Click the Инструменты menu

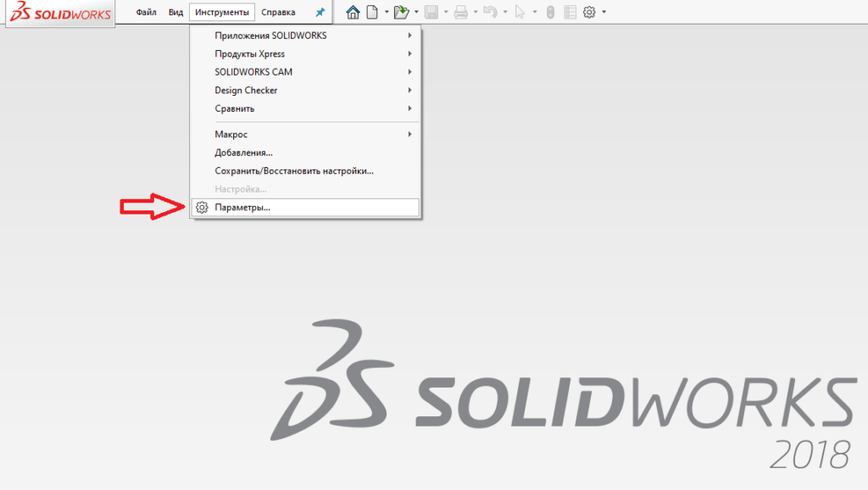tap(222, 12)
